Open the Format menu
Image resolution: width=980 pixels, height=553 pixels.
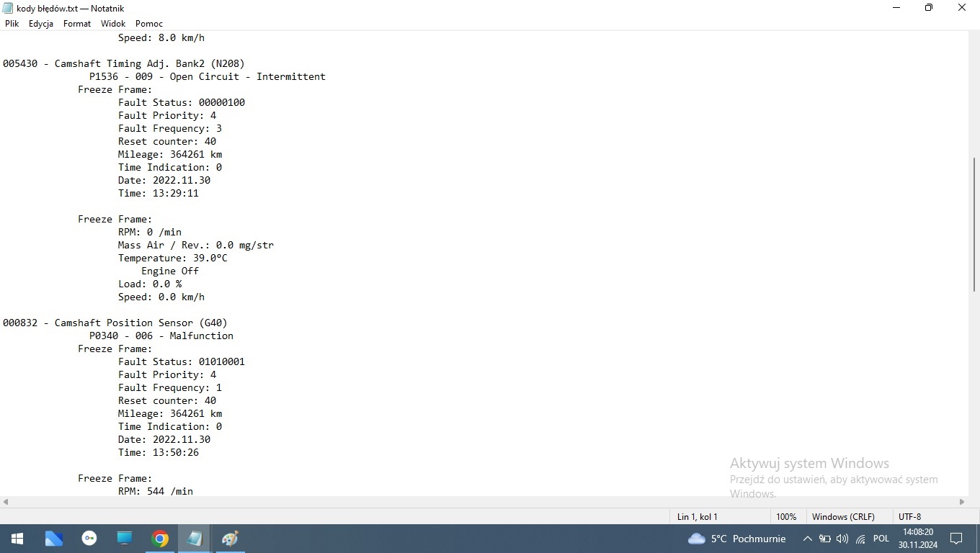click(77, 24)
